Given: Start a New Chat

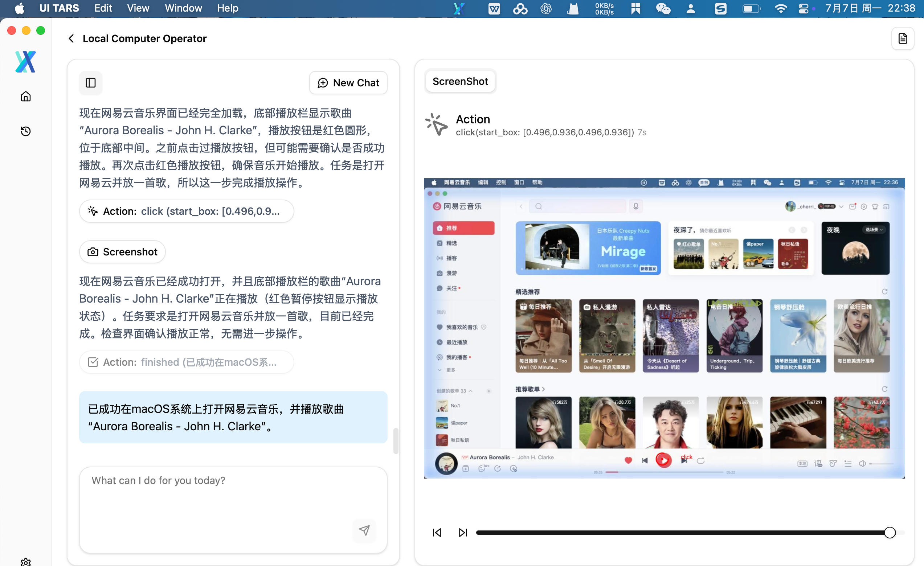Looking at the screenshot, I should (348, 82).
